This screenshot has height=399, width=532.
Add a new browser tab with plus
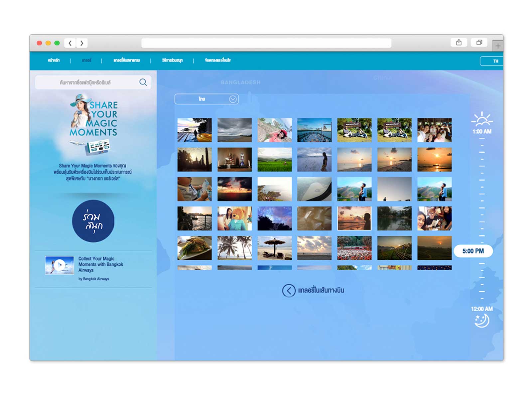click(x=497, y=46)
